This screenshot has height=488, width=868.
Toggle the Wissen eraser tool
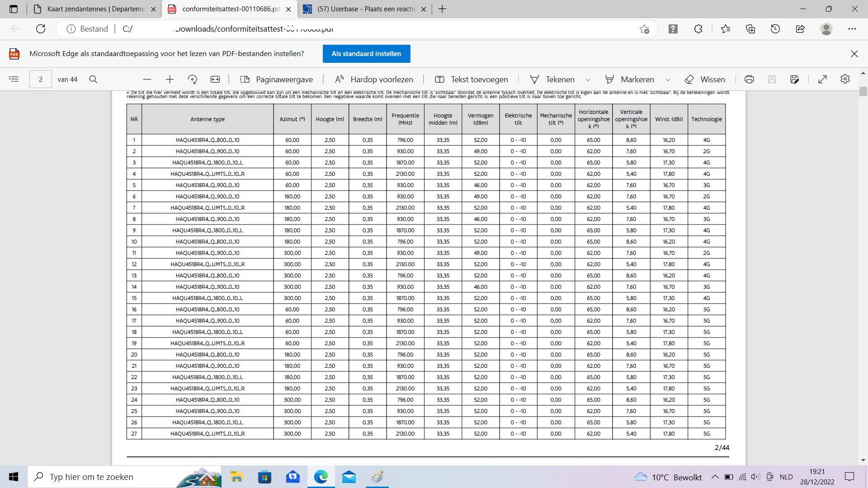pos(705,80)
